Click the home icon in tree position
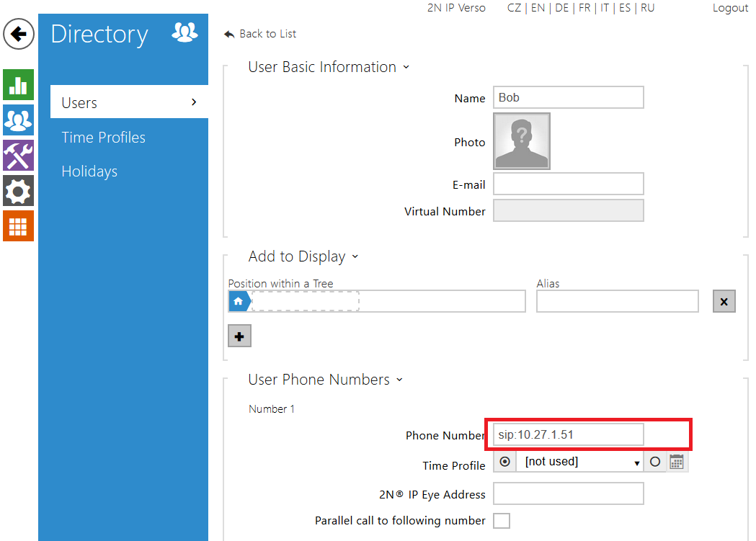Screen dimensions: 756x541 pos(238,301)
